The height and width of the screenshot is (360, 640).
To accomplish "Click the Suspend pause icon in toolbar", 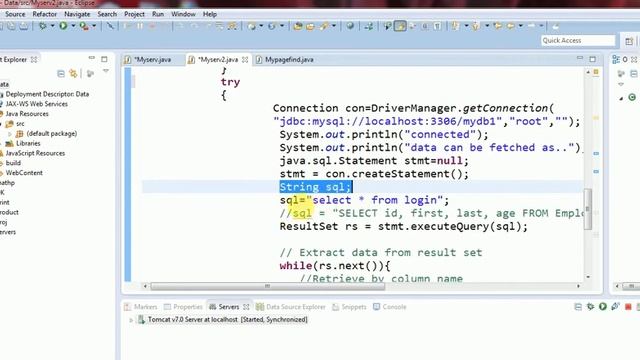I will point(140,26).
